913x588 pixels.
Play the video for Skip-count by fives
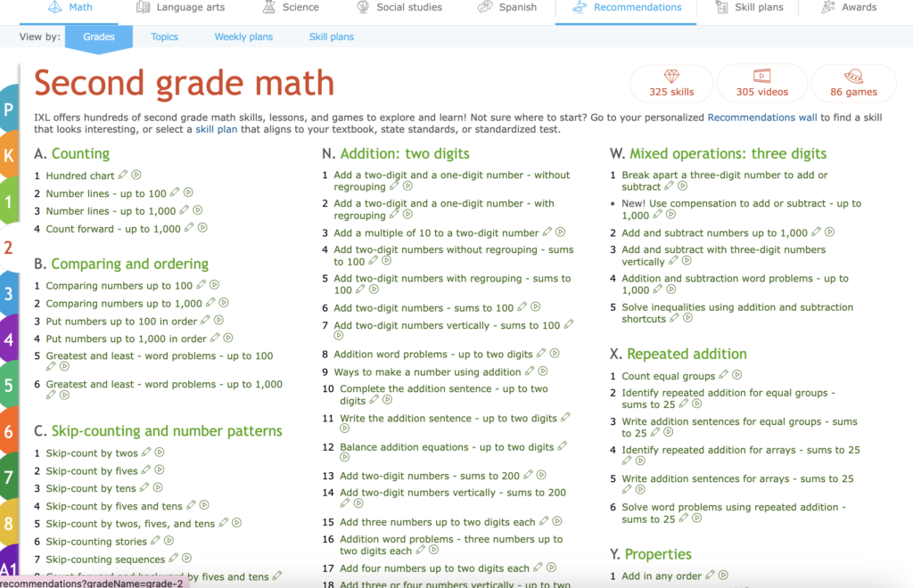point(159,470)
